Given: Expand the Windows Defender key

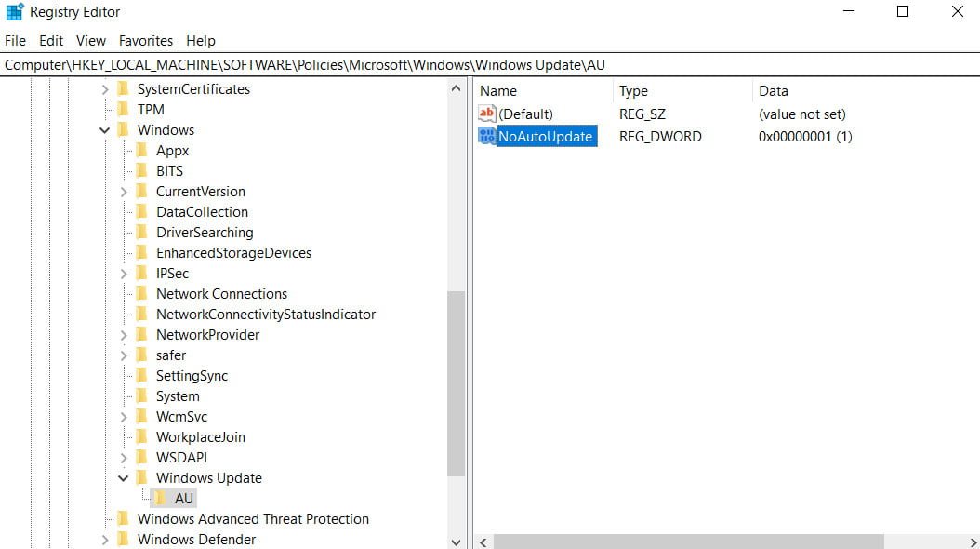Looking at the screenshot, I should point(105,540).
